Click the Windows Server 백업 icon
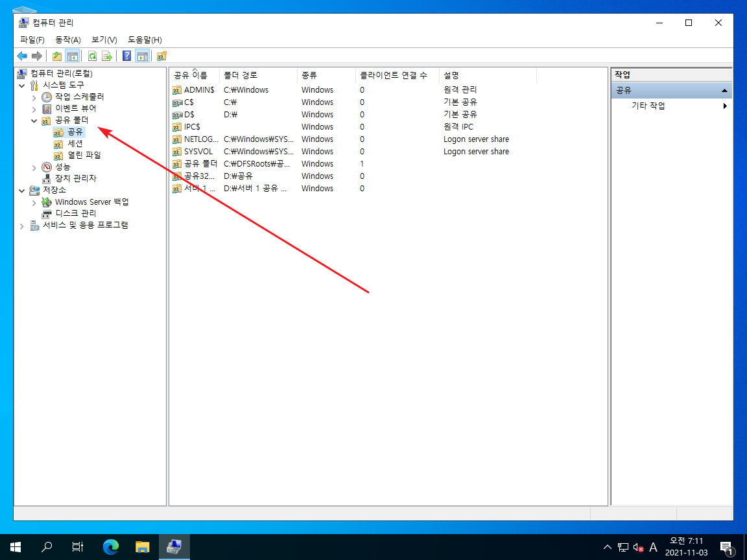 [x=46, y=202]
